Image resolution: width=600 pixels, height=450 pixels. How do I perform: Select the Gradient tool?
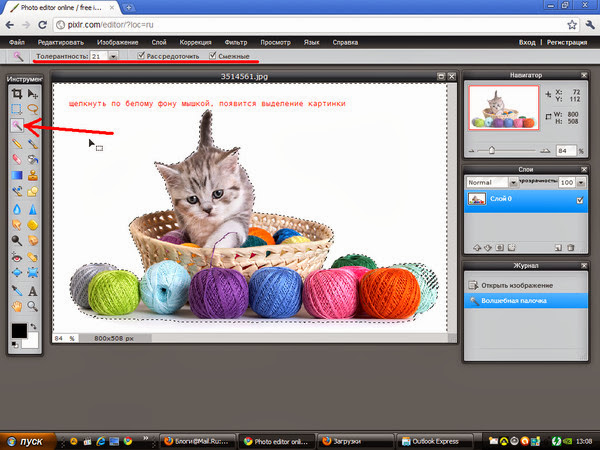(x=16, y=175)
